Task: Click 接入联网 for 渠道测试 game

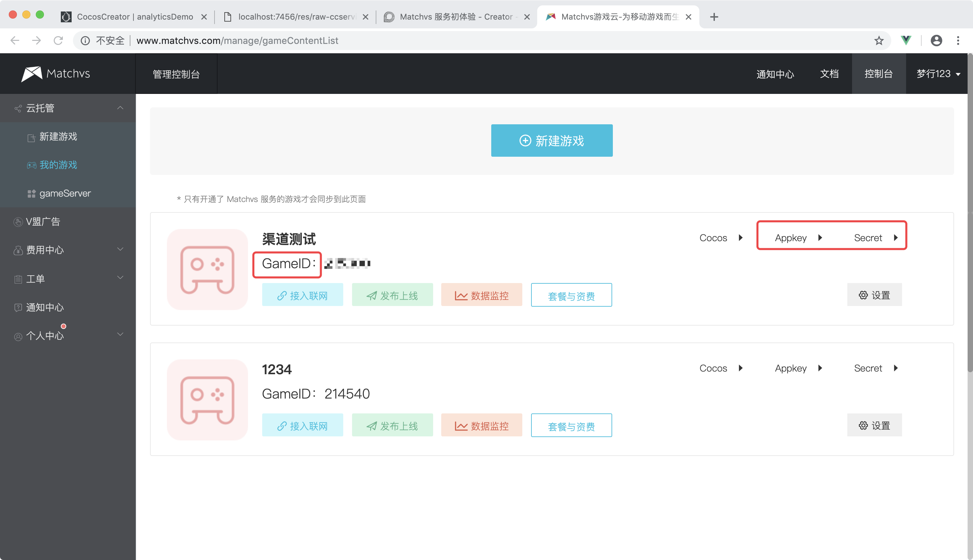Action: [x=302, y=296]
